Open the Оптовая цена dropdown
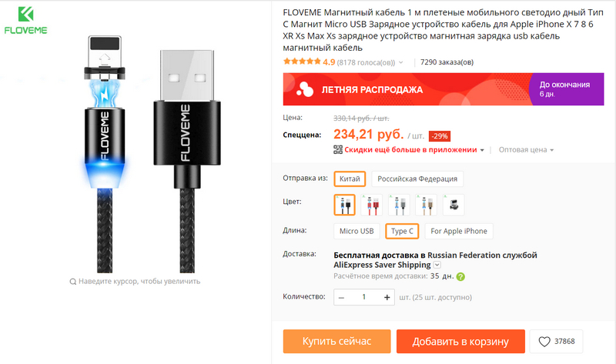The image size is (616, 364). click(x=526, y=149)
